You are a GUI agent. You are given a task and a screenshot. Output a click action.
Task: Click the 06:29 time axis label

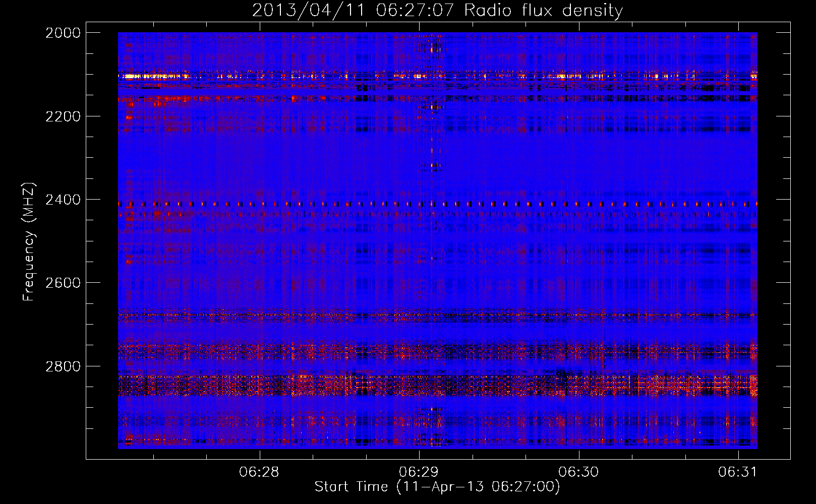click(419, 472)
